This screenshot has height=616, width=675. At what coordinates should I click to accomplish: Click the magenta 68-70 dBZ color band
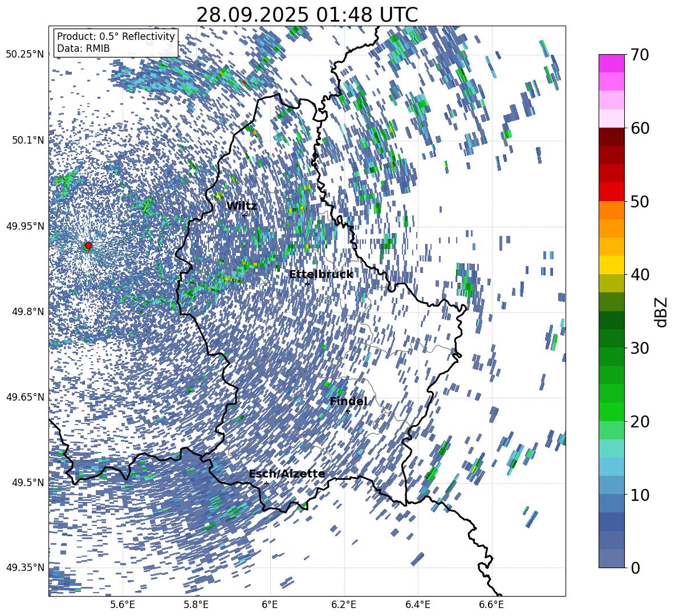tap(611, 63)
